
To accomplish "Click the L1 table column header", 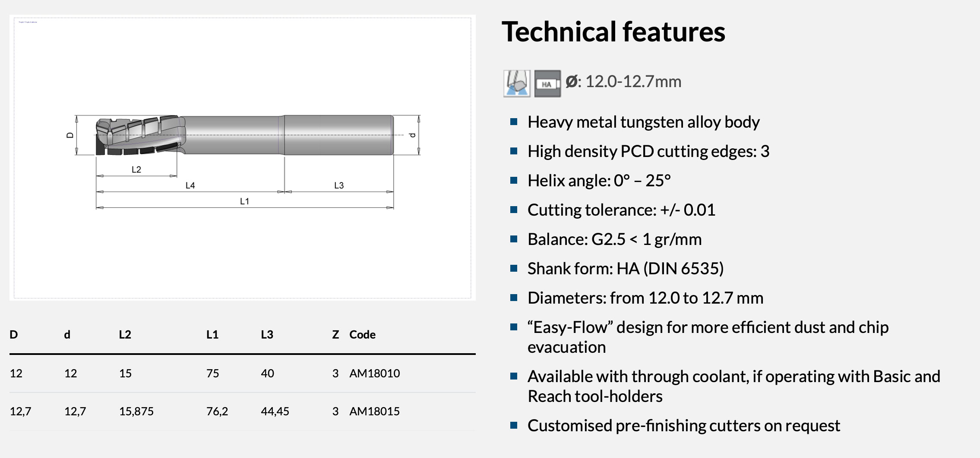I will click(212, 335).
